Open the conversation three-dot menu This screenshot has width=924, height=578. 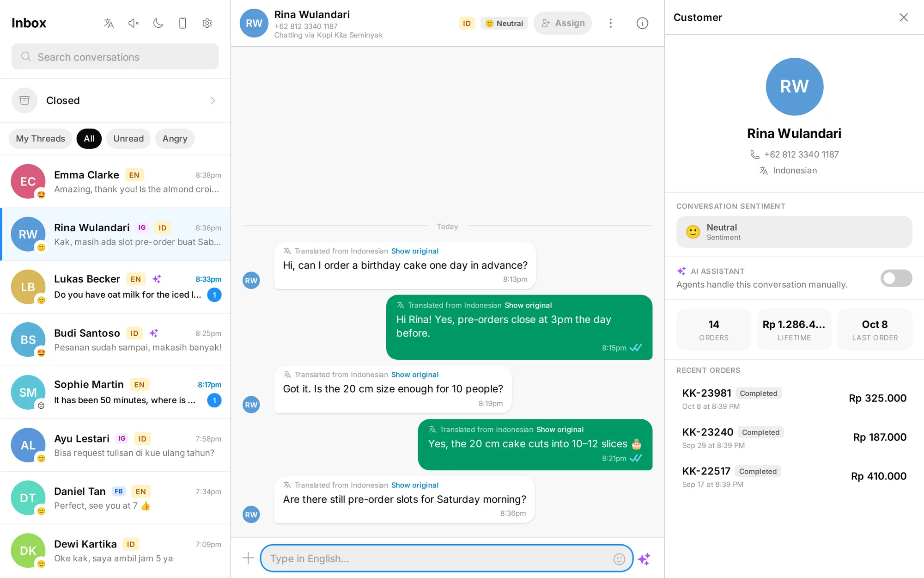pyautogui.click(x=610, y=23)
